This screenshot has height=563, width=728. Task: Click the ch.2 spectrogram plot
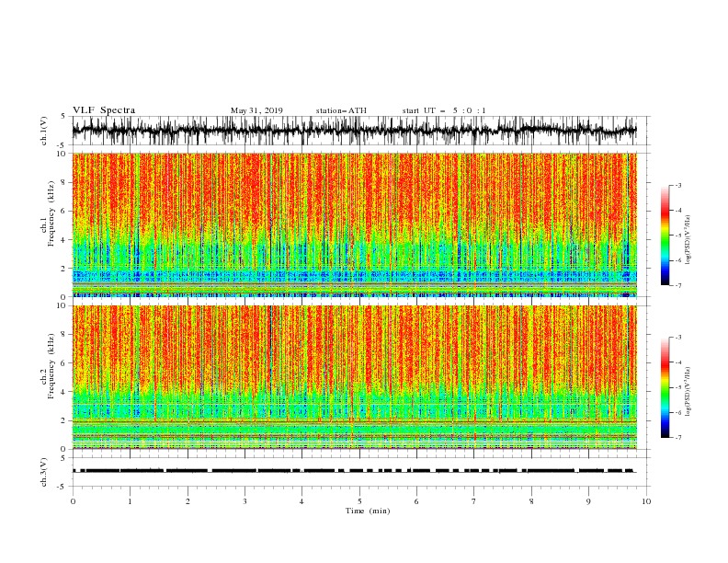(x=354, y=377)
